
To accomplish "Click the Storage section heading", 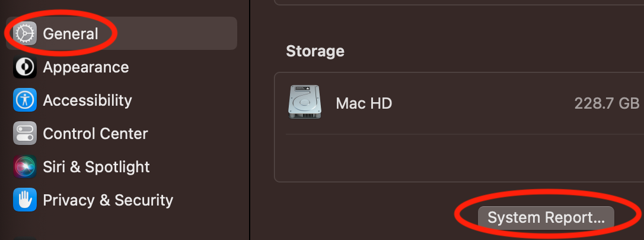I will (x=315, y=51).
